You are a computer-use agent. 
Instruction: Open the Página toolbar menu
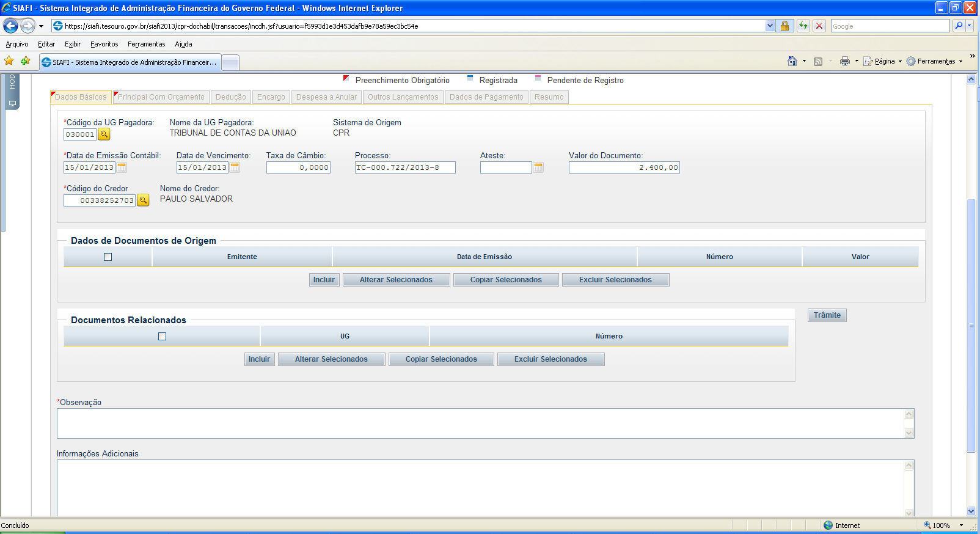coord(883,61)
